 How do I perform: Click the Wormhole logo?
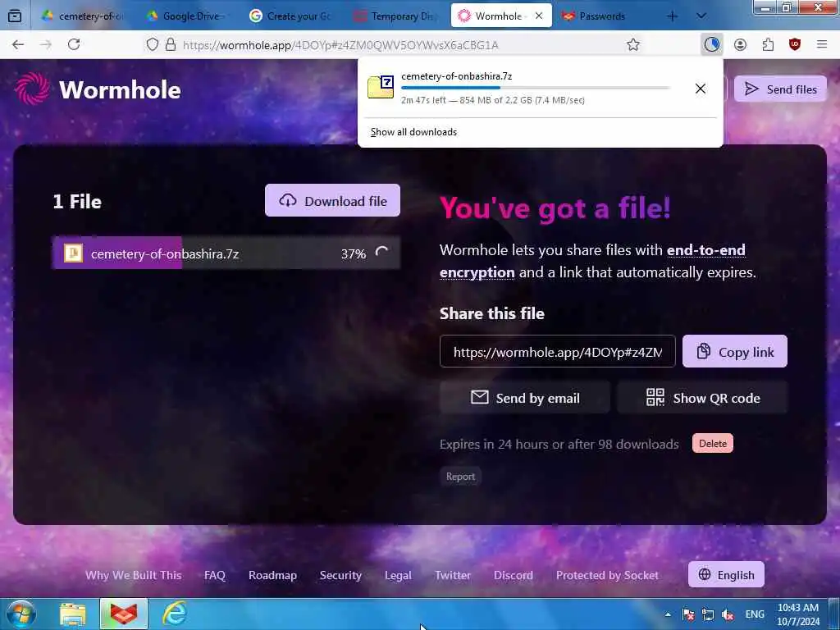pyautogui.click(x=98, y=89)
